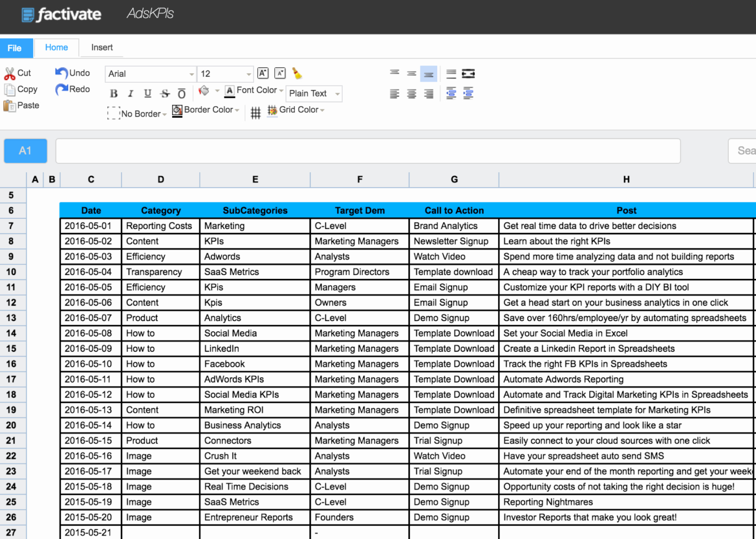
Task: Click the increase font size icon
Action: pyautogui.click(x=263, y=73)
